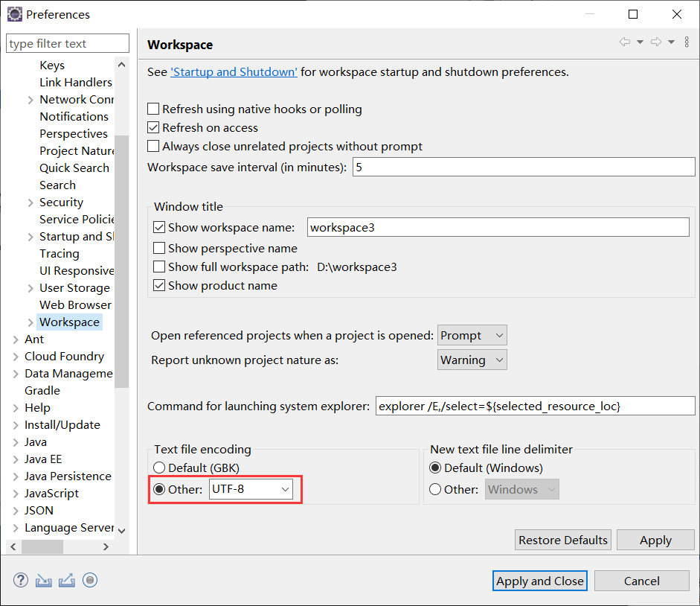Viewport: 700px width, 606px height.
Task: Click the Apply button
Action: coord(655,540)
